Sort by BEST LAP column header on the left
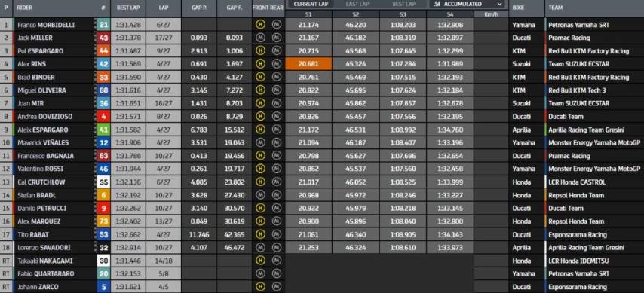Image resolution: width=644 pixels, height=293 pixels. (x=128, y=8)
